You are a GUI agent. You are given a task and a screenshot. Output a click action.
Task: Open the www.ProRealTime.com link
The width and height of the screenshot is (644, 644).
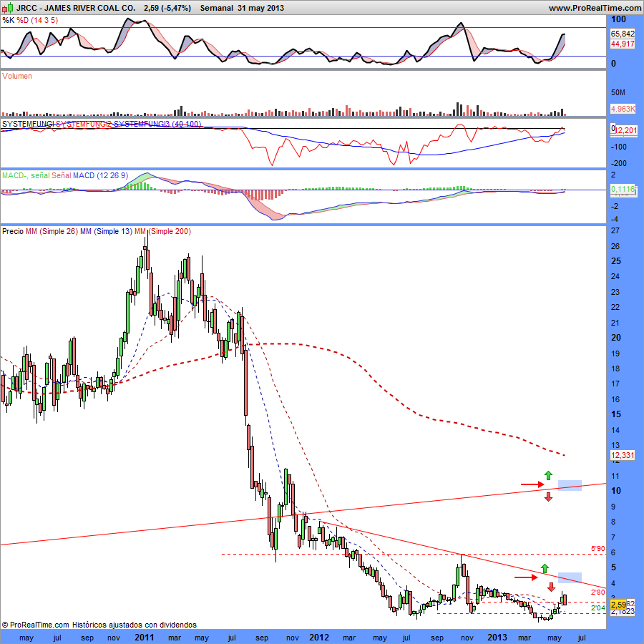tap(595, 8)
